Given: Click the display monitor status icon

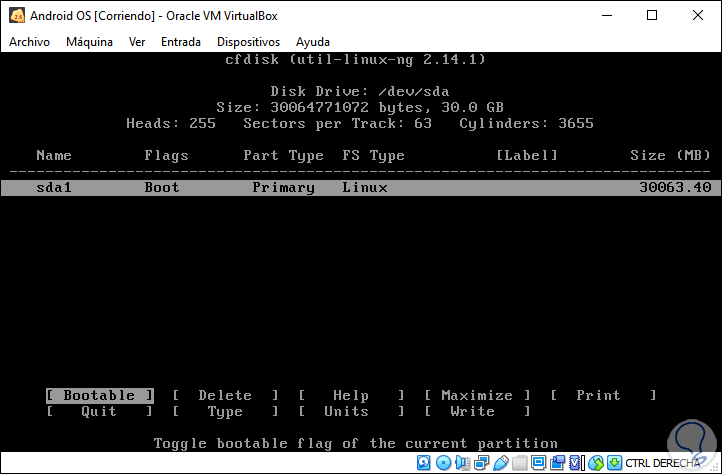Looking at the screenshot, I should tap(538, 462).
